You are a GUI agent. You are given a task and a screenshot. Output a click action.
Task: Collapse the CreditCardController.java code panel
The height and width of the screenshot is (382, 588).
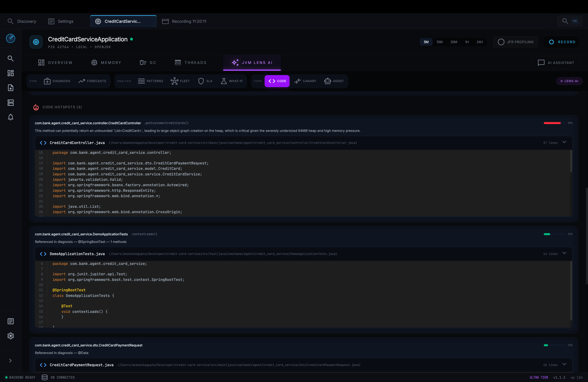coord(565,142)
